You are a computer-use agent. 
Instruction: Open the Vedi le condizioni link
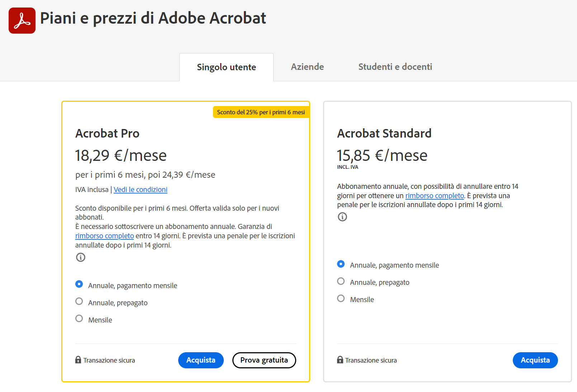coord(141,190)
